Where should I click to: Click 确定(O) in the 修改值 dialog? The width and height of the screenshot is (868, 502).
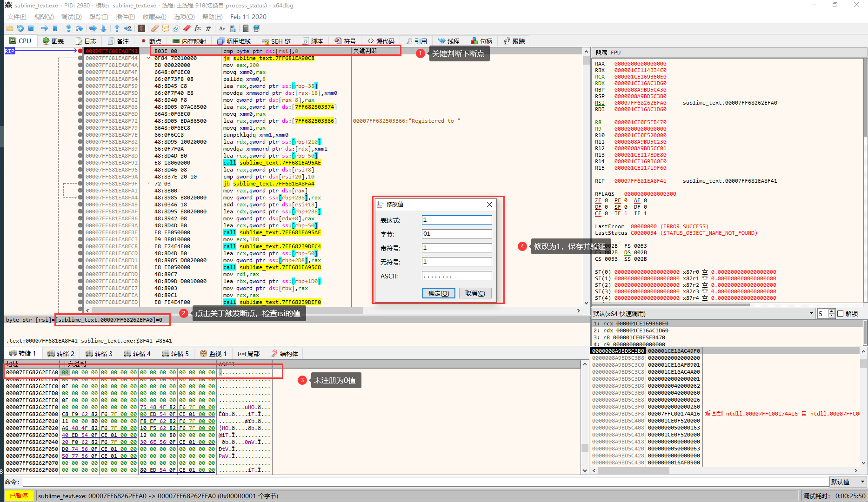tap(439, 293)
